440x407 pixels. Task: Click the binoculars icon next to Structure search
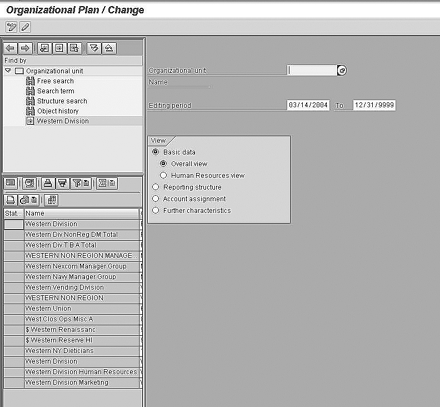click(30, 101)
